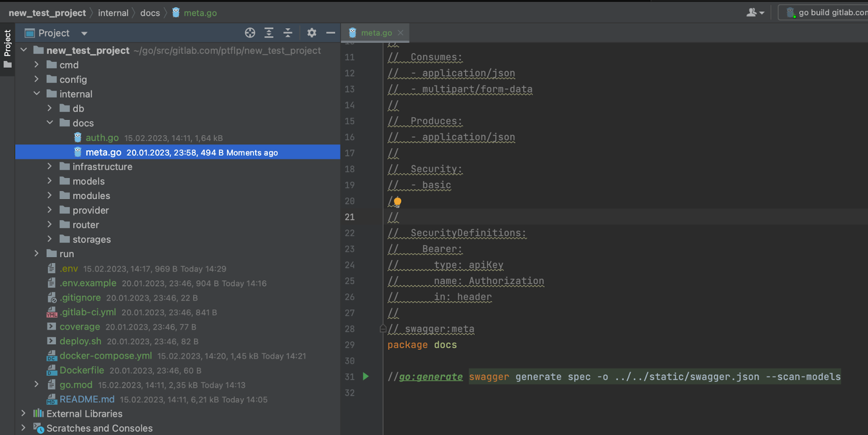This screenshot has height=435, width=868.
Task: Open auth.go in the project tree
Action: [x=102, y=138]
